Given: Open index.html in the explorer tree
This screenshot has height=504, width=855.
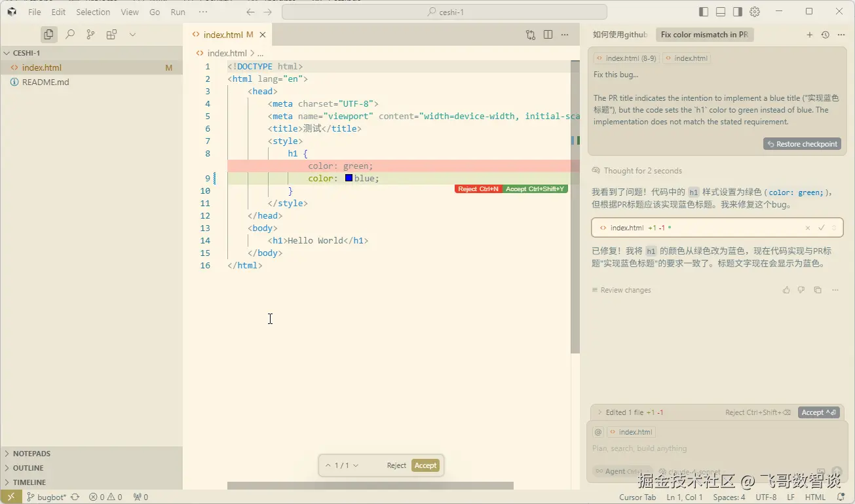Looking at the screenshot, I should (91, 67).
